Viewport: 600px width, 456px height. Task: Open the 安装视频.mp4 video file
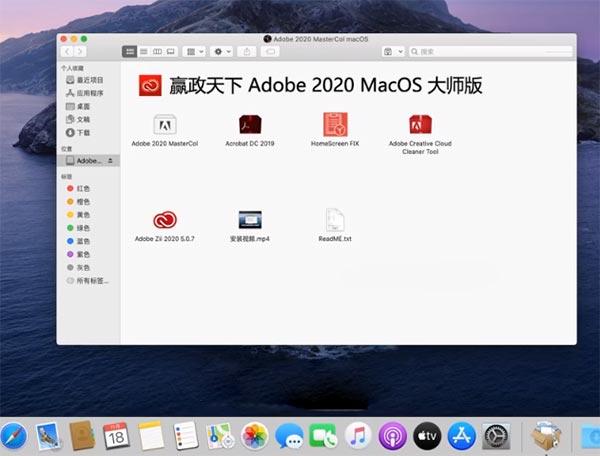click(x=250, y=220)
